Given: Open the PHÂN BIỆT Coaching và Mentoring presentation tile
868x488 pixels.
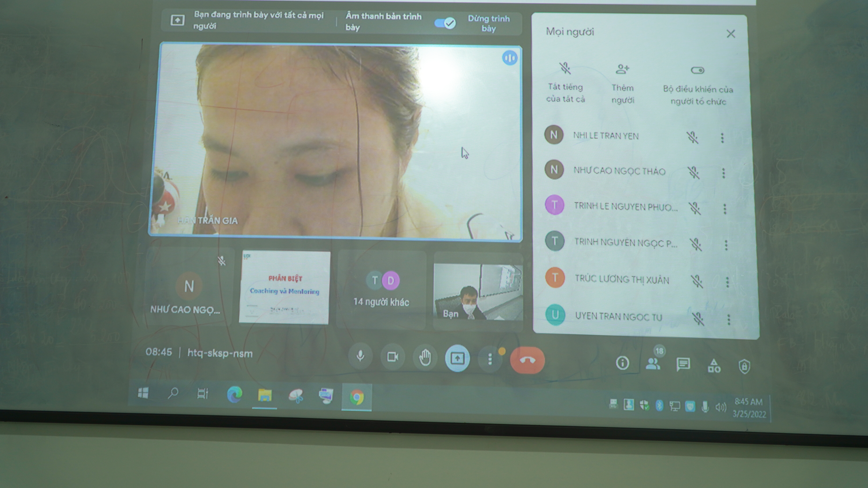Looking at the screenshot, I should (284, 287).
